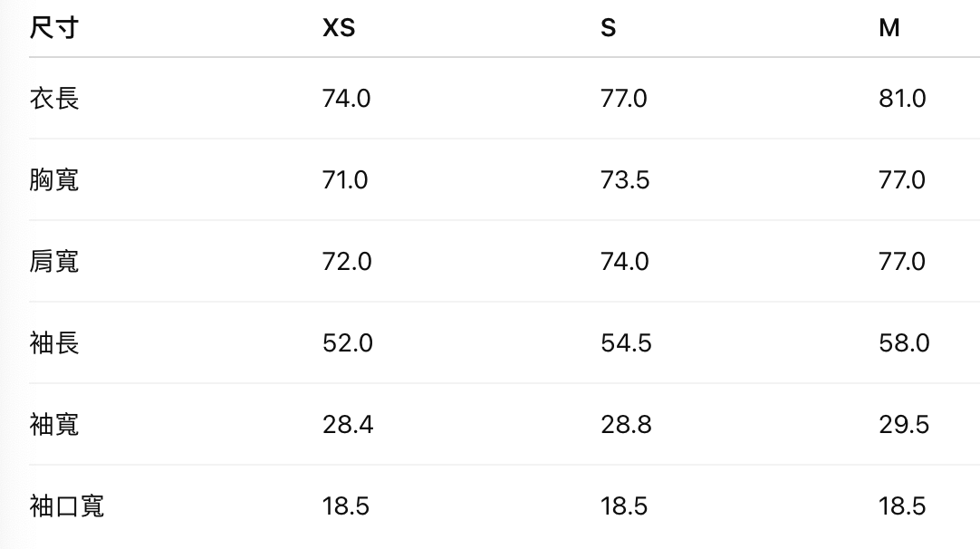Select the XS size column header

tap(339, 28)
